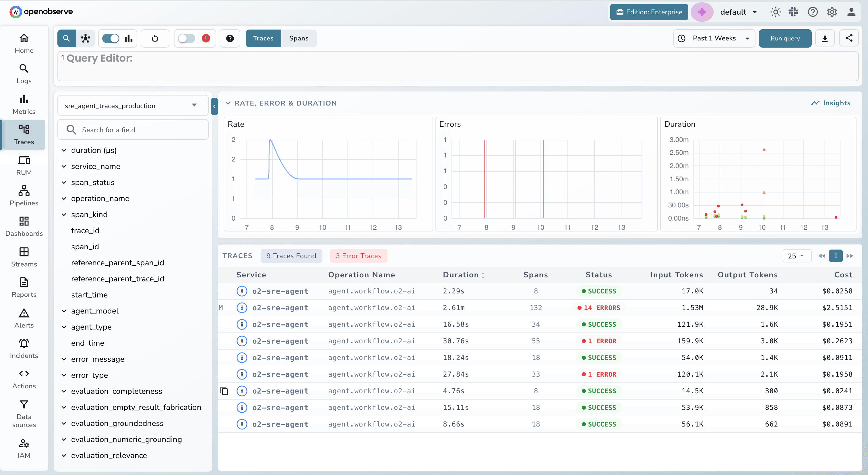Image resolution: width=868 pixels, height=475 pixels.
Task: Download query results via the download icon
Action: (x=825, y=38)
